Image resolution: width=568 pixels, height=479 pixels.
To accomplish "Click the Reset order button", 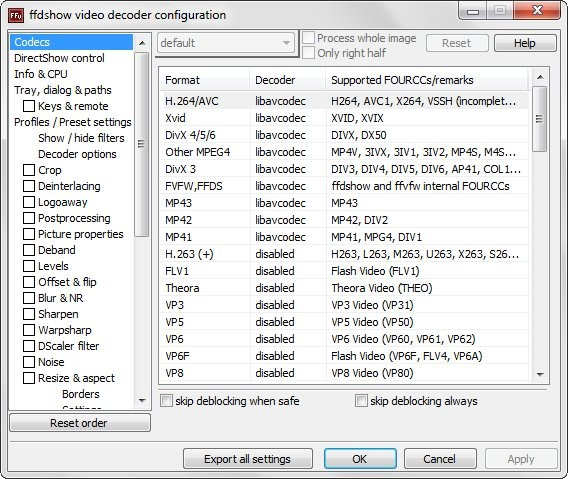I will (x=80, y=423).
